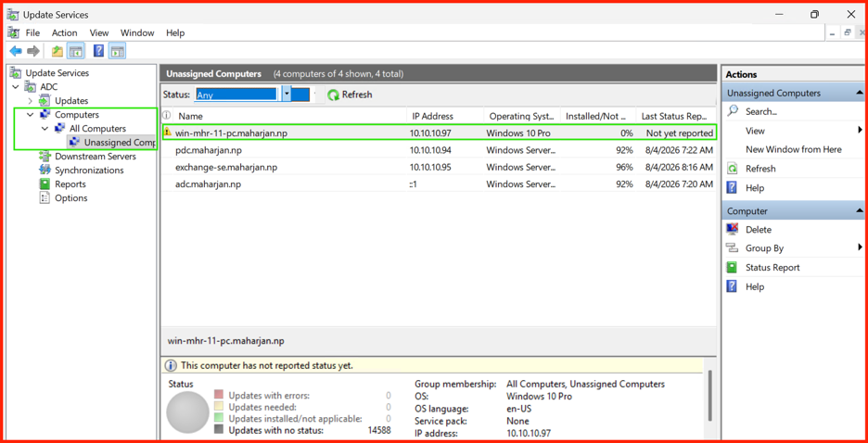Click the ADC server icon in tree
This screenshot has width=868, height=443.
pyautogui.click(x=31, y=87)
